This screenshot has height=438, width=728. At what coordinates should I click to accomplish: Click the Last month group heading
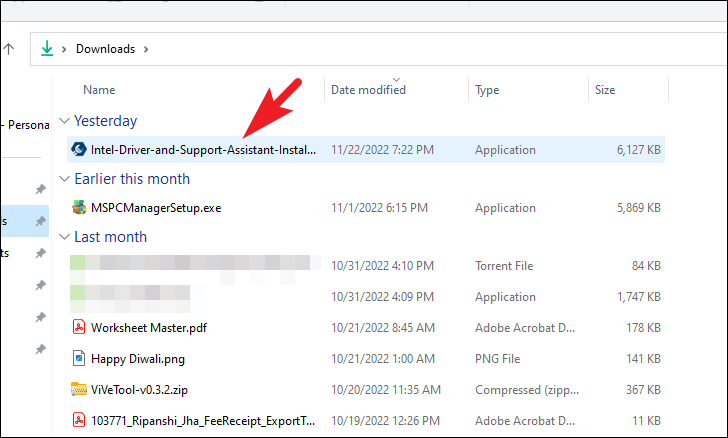tap(110, 237)
